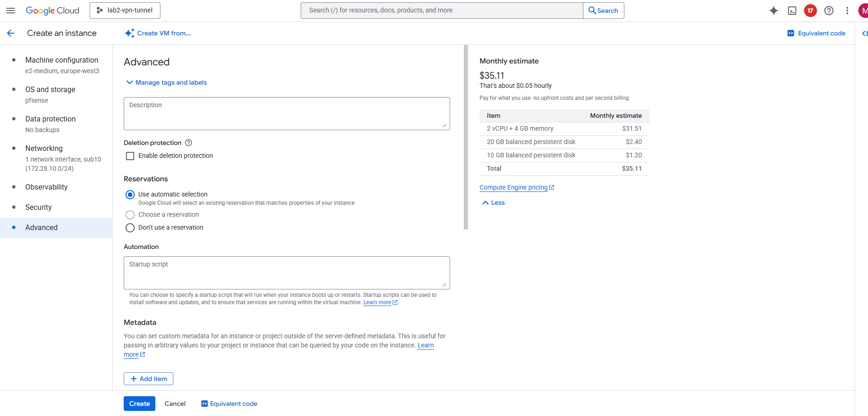The image size is (868, 416).
Task: Go back using the left arrow
Action: pyautogui.click(x=11, y=33)
